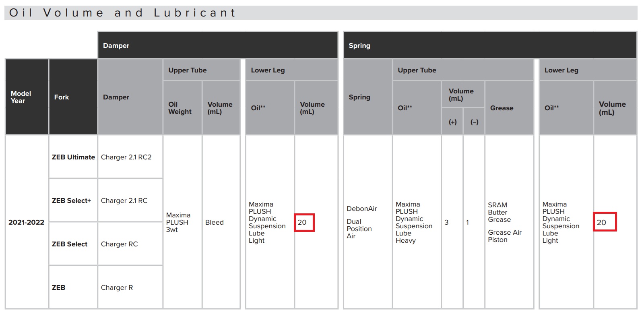The height and width of the screenshot is (310, 644).
Task: Click the (+) volume value 3
Action: pos(446,222)
